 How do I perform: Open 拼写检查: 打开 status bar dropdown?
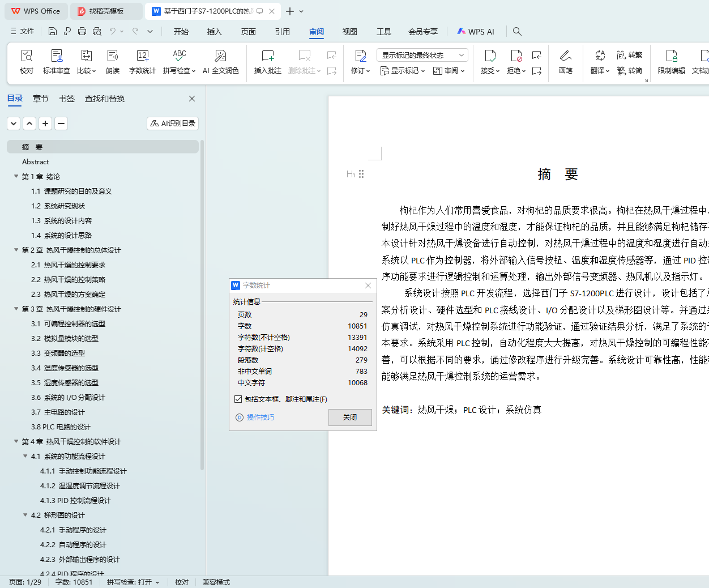(x=133, y=582)
